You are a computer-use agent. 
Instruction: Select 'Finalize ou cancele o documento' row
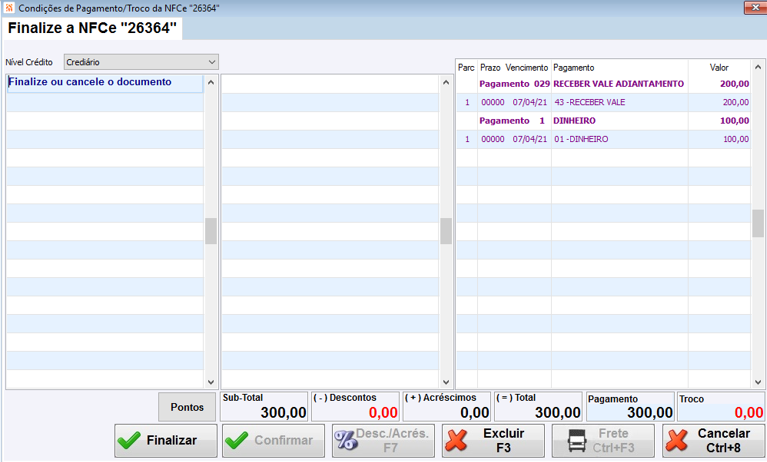(105, 84)
